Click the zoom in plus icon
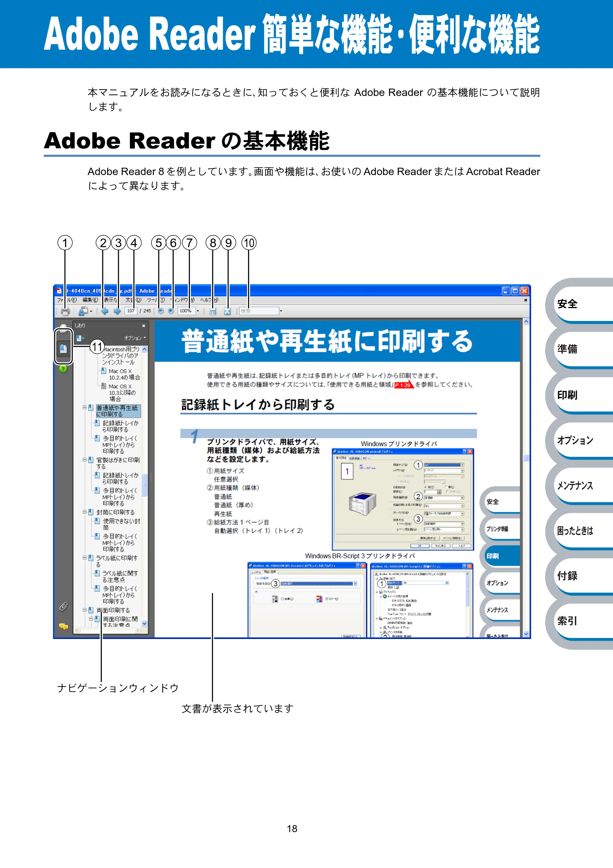The image size is (613, 868). (171, 311)
